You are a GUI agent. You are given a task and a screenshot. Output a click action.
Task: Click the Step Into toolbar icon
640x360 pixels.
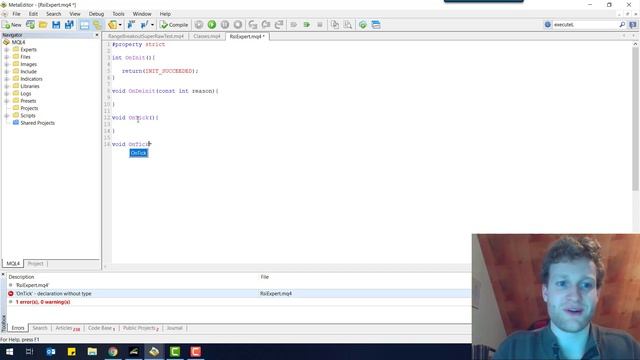[253, 25]
